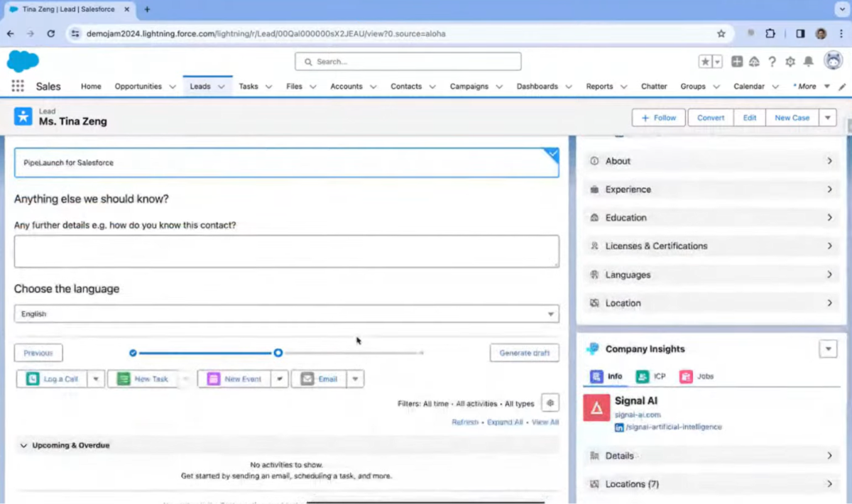This screenshot has height=504, width=852.
Task: Open Email action dropdown arrow
Action: [356, 379]
